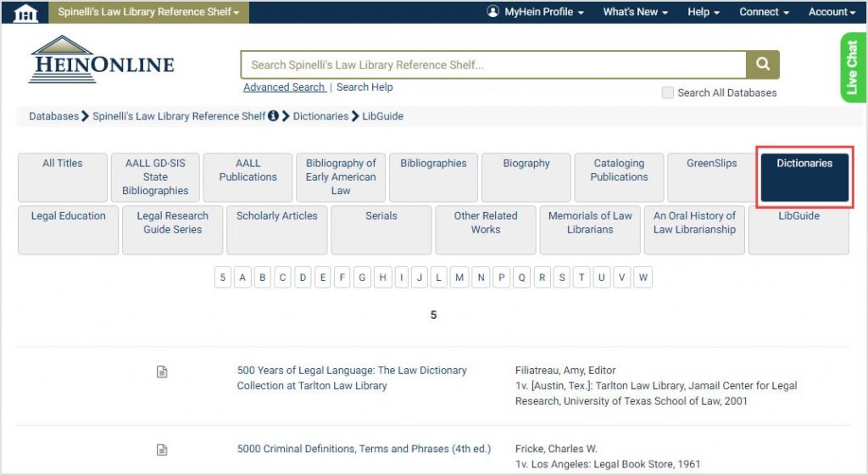Switch to the LibGuide tab
Viewport: 868px width, 475px height.
[x=798, y=230]
